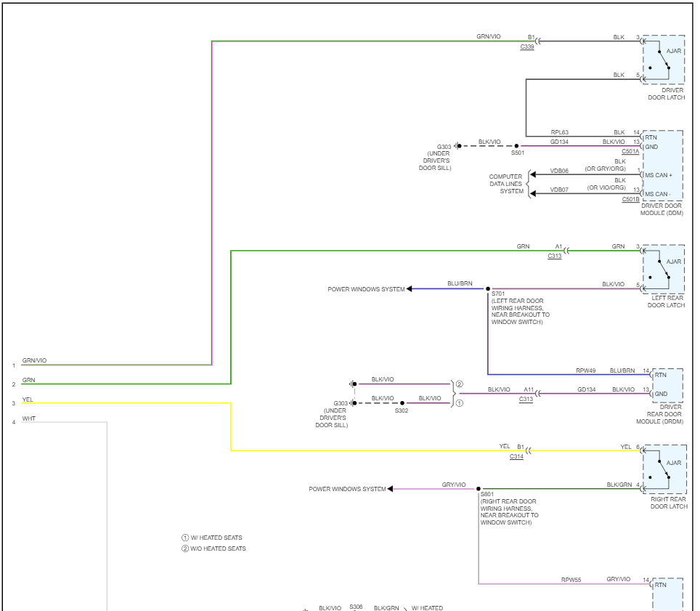The height and width of the screenshot is (611, 700).
Task: Open the C501A connector reference
Action: tap(630, 151)
